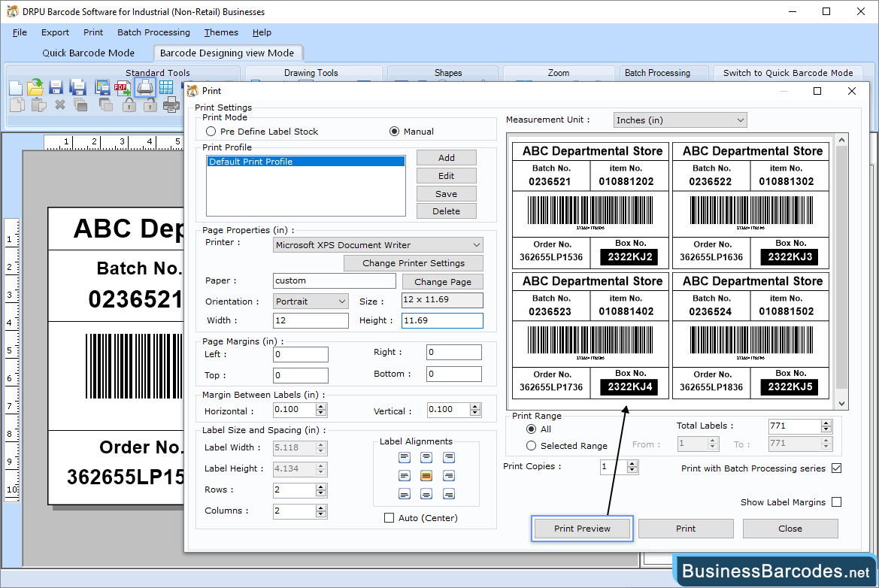The image size is (879, 588).
Task: Click the page Height input field
Action: click(442, 320)
